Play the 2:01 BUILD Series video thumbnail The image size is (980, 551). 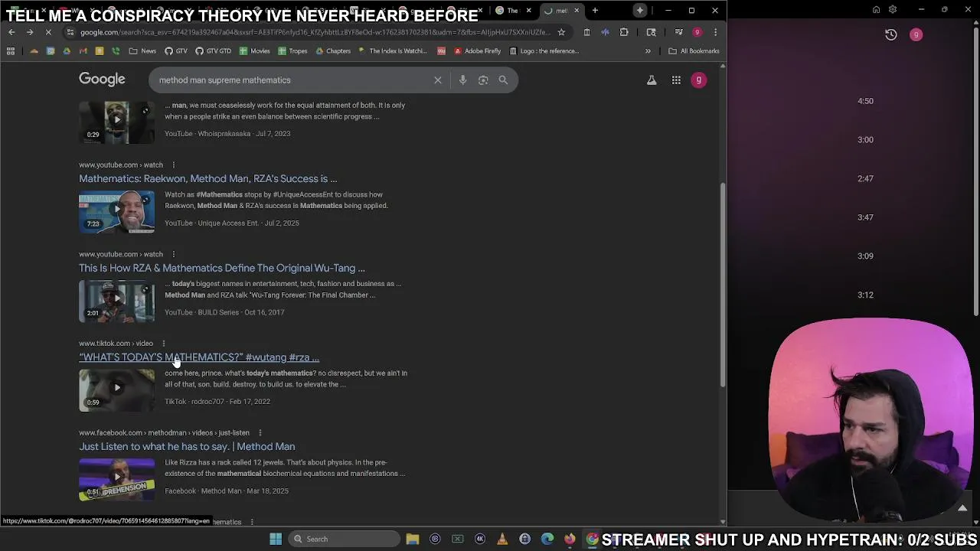(116, 302)
